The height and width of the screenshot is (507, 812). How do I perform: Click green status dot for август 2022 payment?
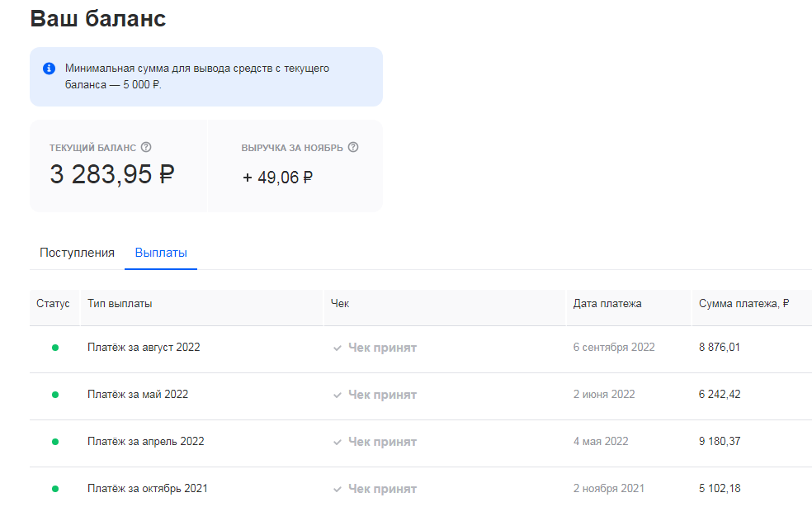coord(55,348)
